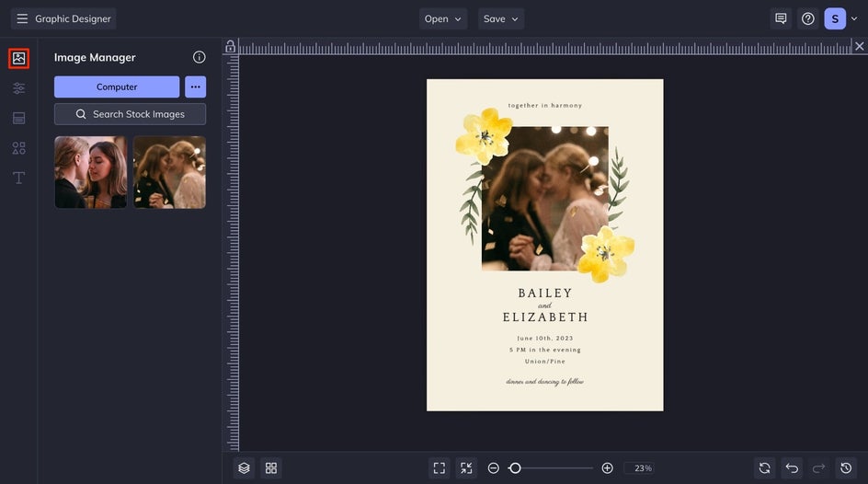The width and height of the screenshot is (868, 484).
Task: Open the feedback comments icon
Action: 781,18
